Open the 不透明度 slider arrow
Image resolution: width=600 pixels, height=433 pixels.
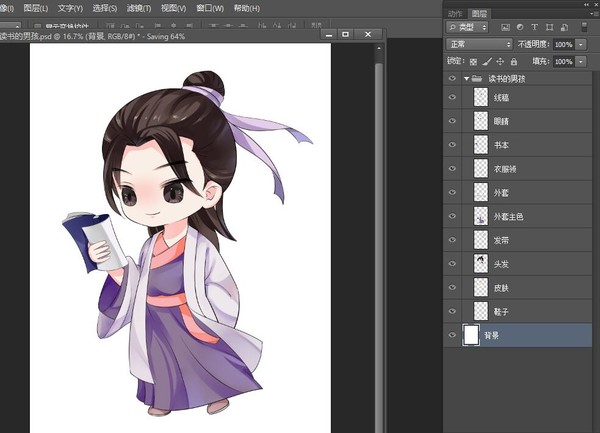[x=580, y=44]
